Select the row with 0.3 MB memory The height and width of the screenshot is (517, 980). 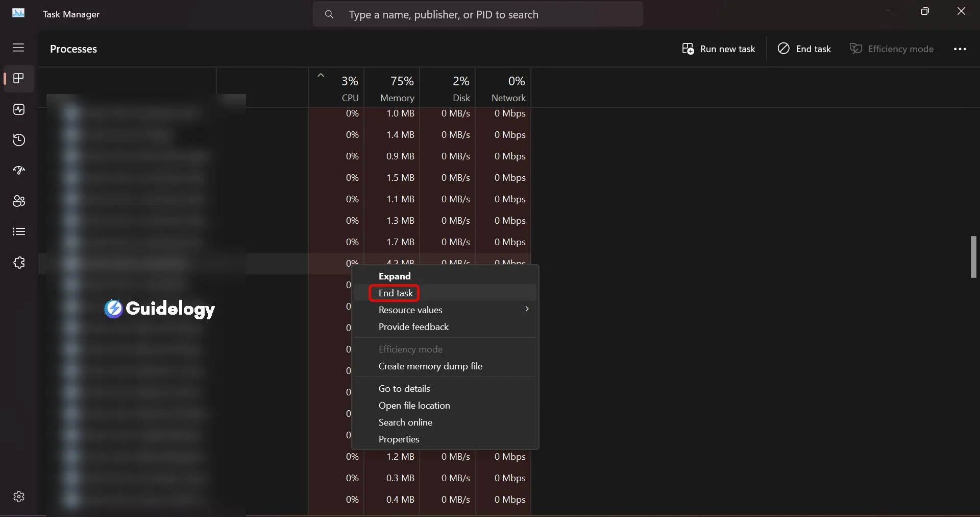click(x=285, y=478)
